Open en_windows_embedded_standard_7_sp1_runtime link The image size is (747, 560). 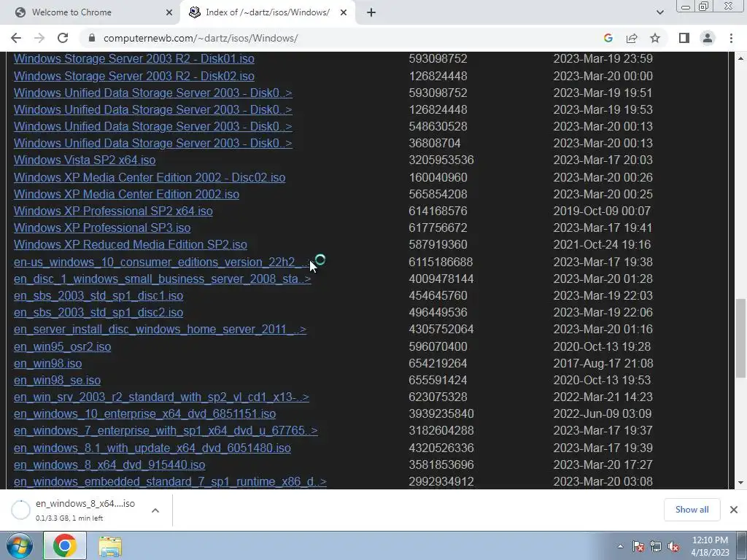pyautogui.click(x=170, y=481)
